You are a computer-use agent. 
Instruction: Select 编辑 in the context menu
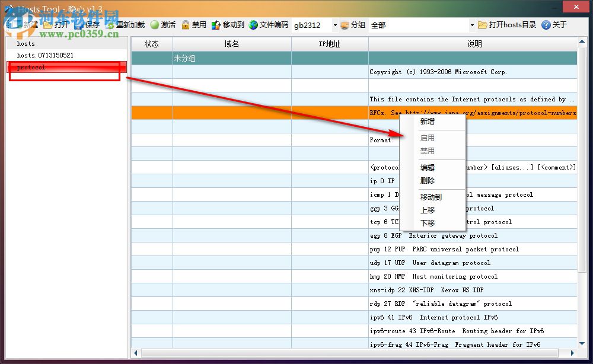pyautogui.click(x=427, y=167)
